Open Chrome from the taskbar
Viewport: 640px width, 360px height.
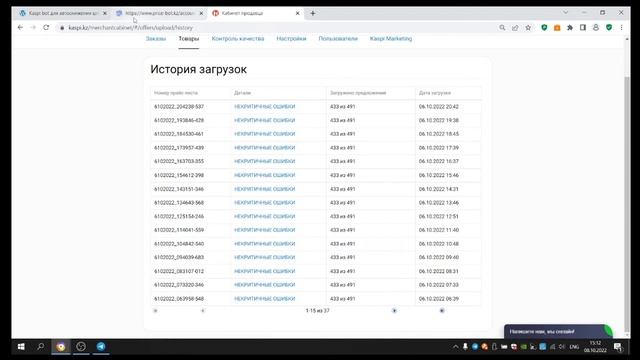click(x=61, y=347)
